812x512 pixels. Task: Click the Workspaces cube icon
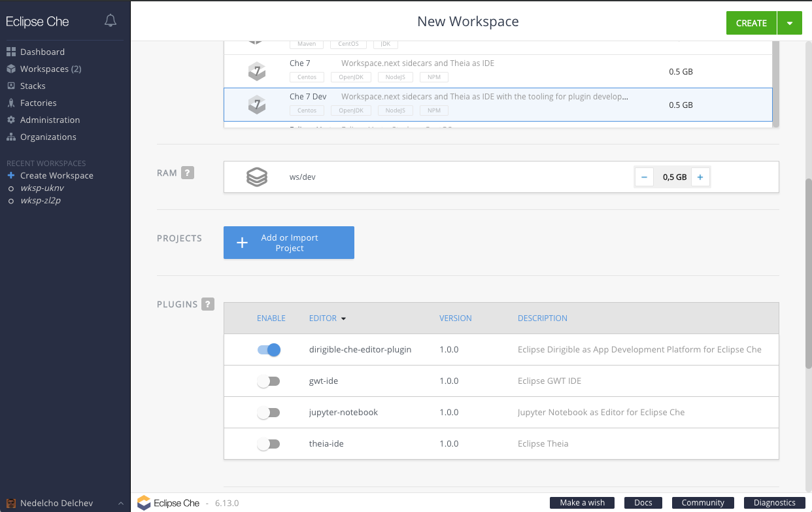pyautogui.click(x=11, y=69)
